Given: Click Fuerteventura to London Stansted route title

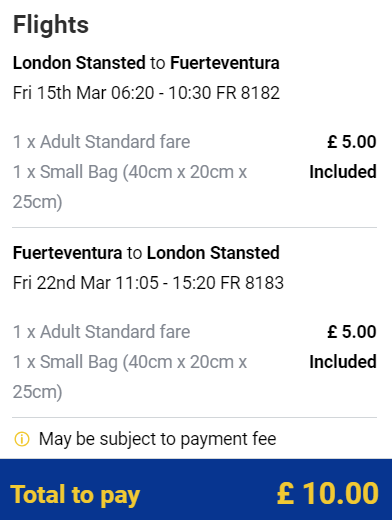Looking at the screenshot, I should coord(146,253).
